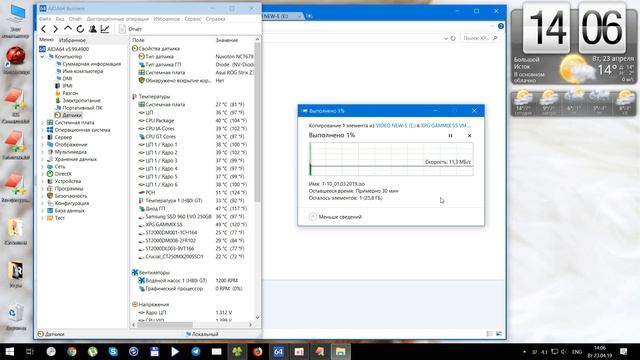The image size is (640, 360).
Task: Expand the DirectX tree node
Action: point(42,174)
